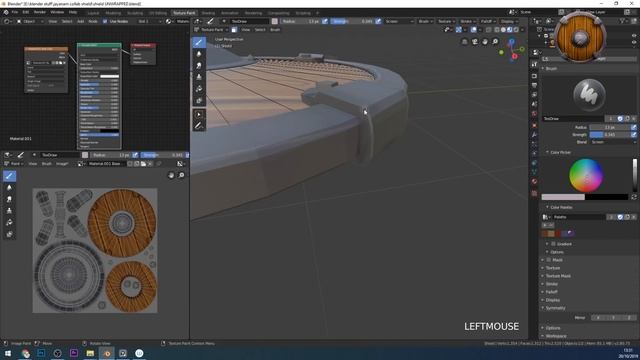640x360 pixels.
Task: Toggle Strength pressure button in Brush panel
Action: pyautogui.click(x=634, y=134)
